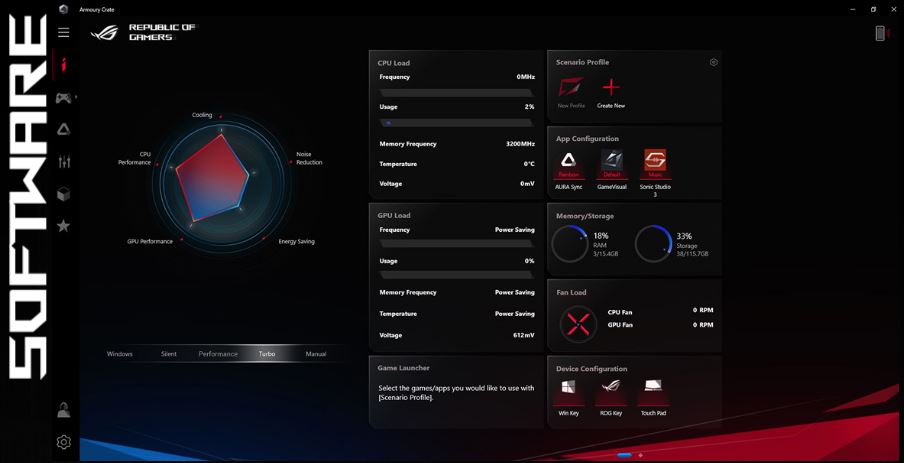
Task: Select the Performance operating mode
Action: 218,354
